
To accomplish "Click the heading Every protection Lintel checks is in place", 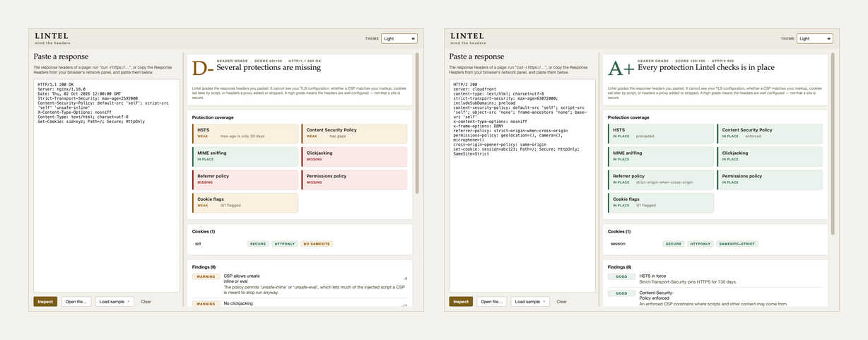I will pyautogui.click(x=706, y=68).
